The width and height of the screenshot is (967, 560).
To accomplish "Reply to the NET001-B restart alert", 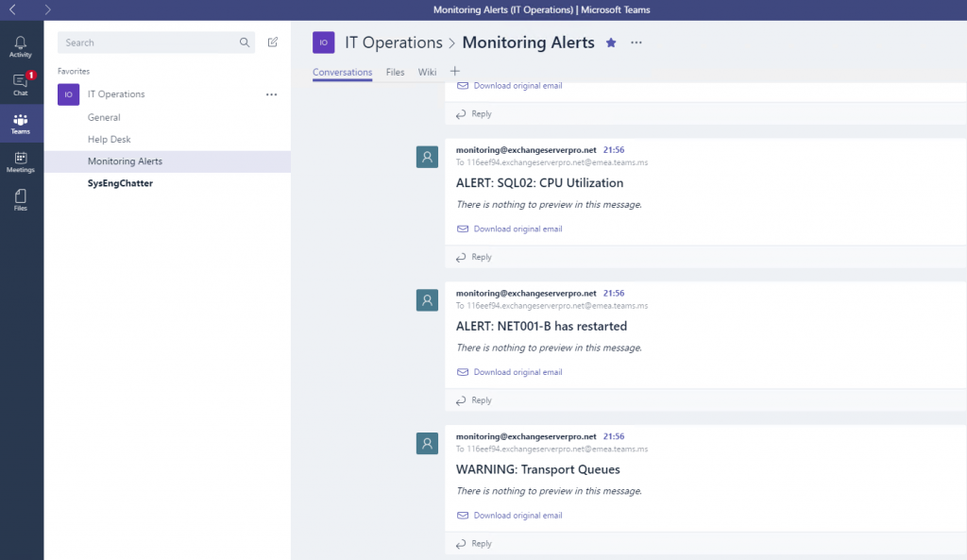I will [x=479, y=400].
